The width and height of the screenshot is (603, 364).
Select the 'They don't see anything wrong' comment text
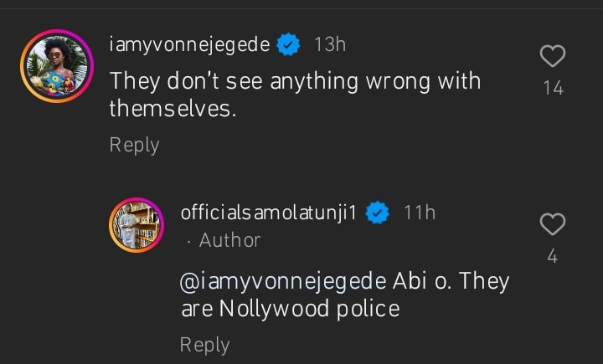pyautogui.click(x=295, y=95)
